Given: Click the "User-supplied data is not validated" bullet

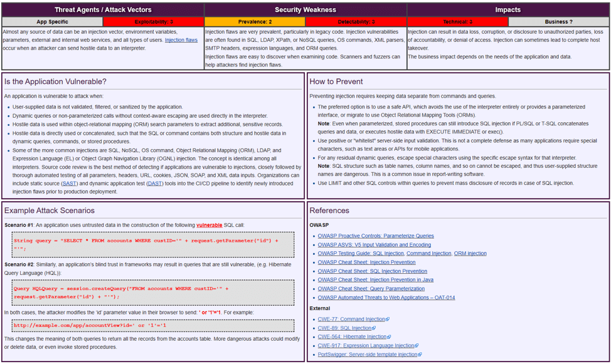Looking at the screenshot, I should [x=97, y=107].
